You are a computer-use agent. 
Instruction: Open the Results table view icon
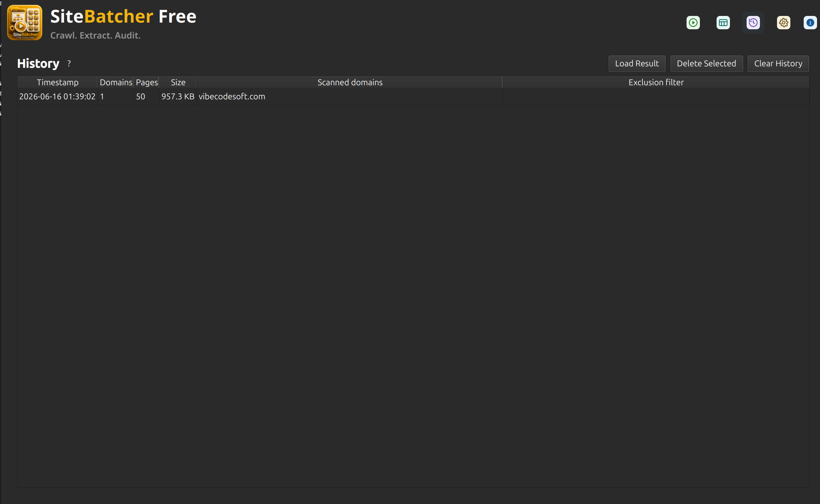tap(723, 23)
